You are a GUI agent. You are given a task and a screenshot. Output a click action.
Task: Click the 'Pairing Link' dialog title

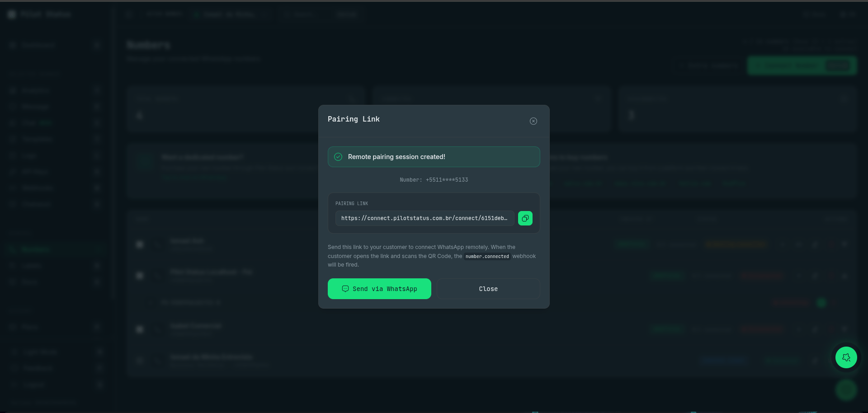pyautogui.click(x=354, y=119)
